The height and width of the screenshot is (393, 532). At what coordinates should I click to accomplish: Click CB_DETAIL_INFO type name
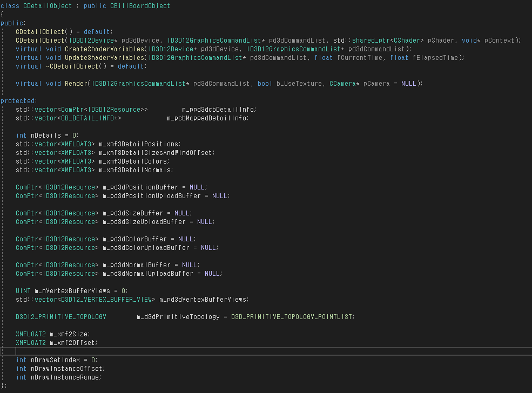tap(87, 118)
